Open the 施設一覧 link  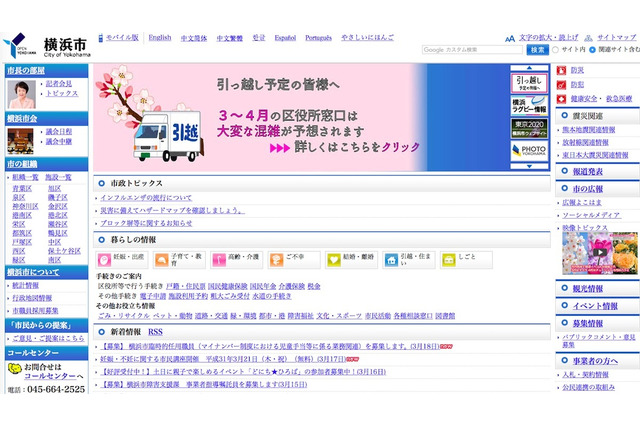58,177
